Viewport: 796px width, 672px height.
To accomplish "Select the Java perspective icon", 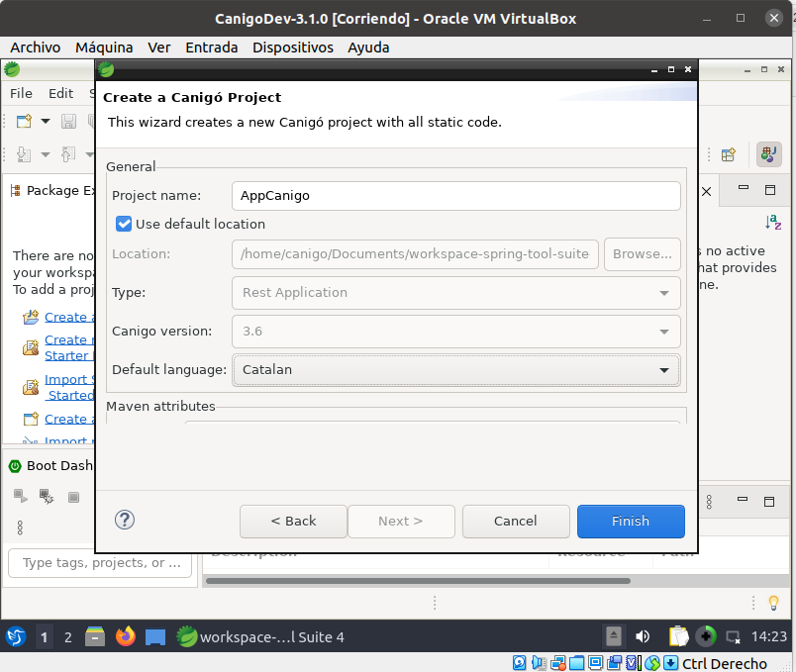I will (768, 154).
